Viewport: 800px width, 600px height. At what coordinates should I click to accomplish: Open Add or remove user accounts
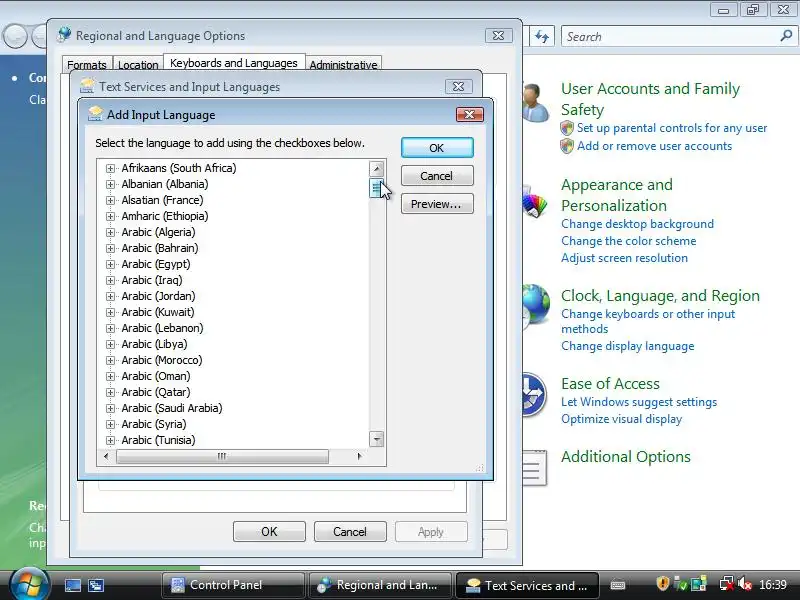655,146
